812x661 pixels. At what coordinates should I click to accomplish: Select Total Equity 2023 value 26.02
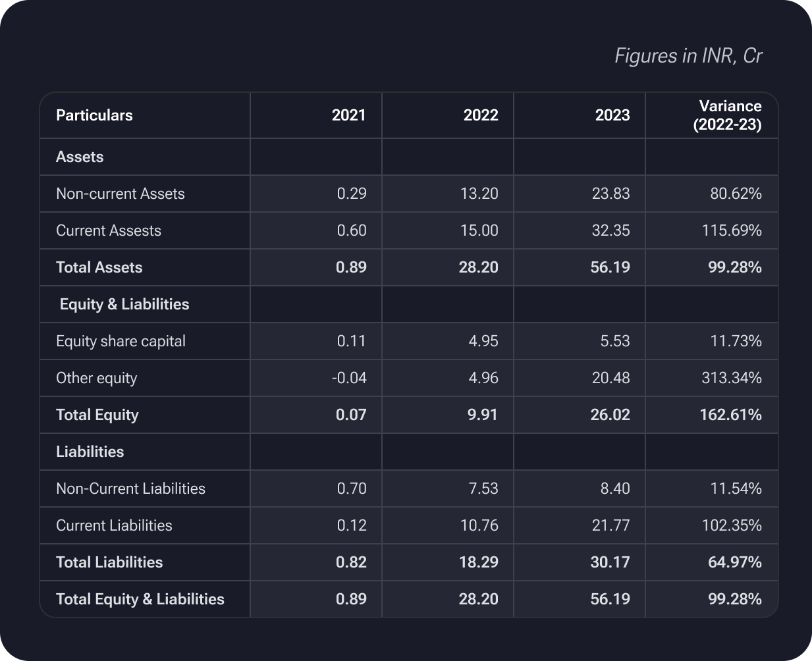coord(610,415)
